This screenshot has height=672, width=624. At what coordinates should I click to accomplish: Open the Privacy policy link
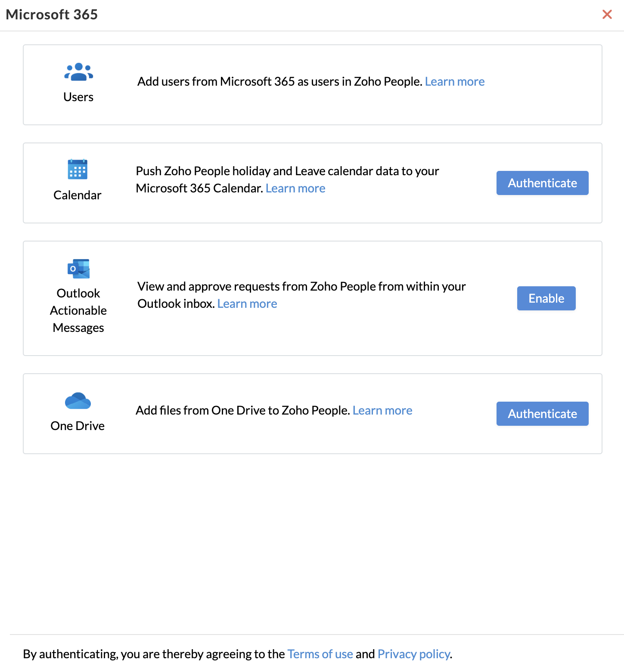tap(414, 654)
